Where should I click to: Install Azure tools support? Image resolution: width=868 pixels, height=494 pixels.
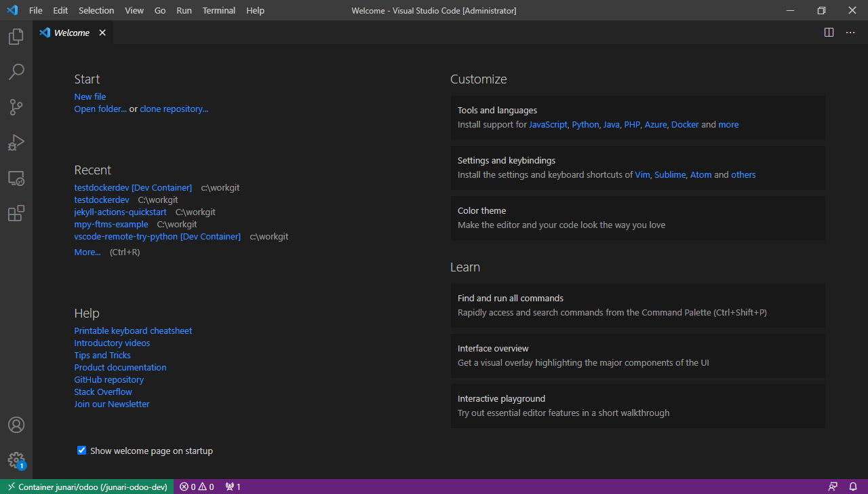pyautogui.click(x=656, y=124)
